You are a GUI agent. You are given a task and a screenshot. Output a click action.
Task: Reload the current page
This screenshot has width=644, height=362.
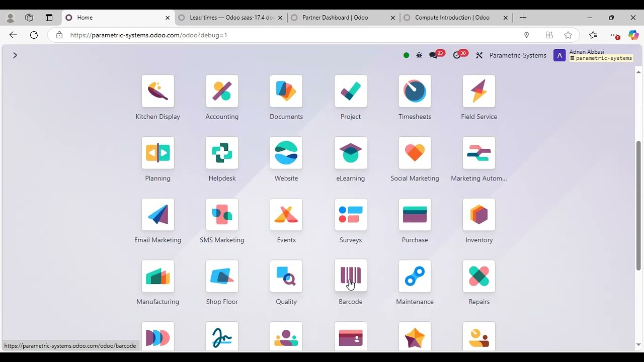34,35
